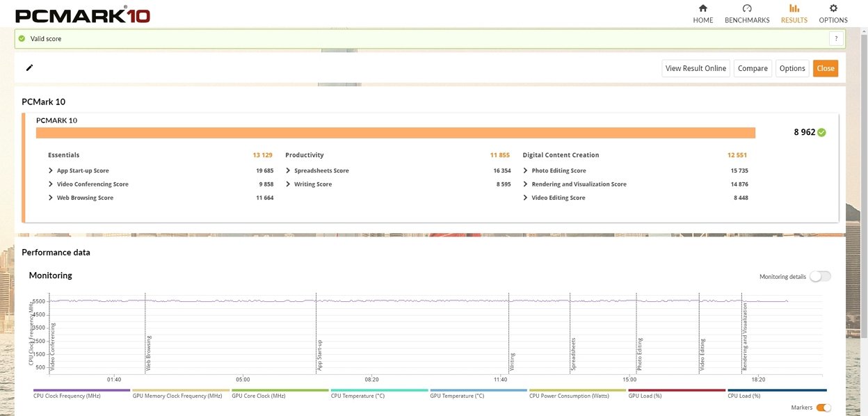Open the Options gear icon
This screenshot has height=416, width=868.
[833, 8]
